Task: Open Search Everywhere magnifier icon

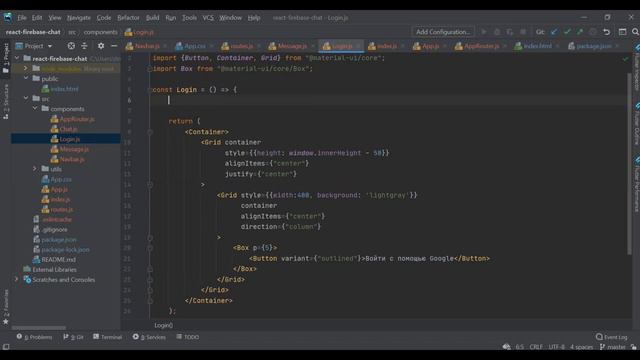Action: pyautogui.click(x=635, y=32)
